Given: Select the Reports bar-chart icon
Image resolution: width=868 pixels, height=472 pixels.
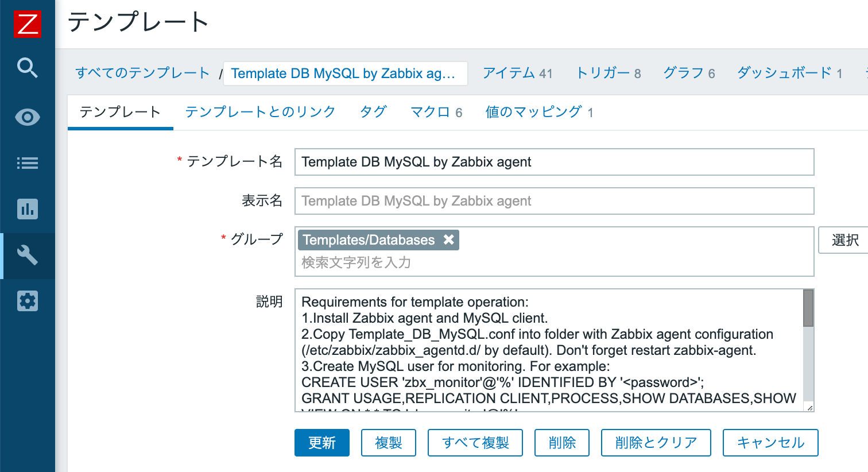Looking at the screenshot, I should tap(27, 210).
